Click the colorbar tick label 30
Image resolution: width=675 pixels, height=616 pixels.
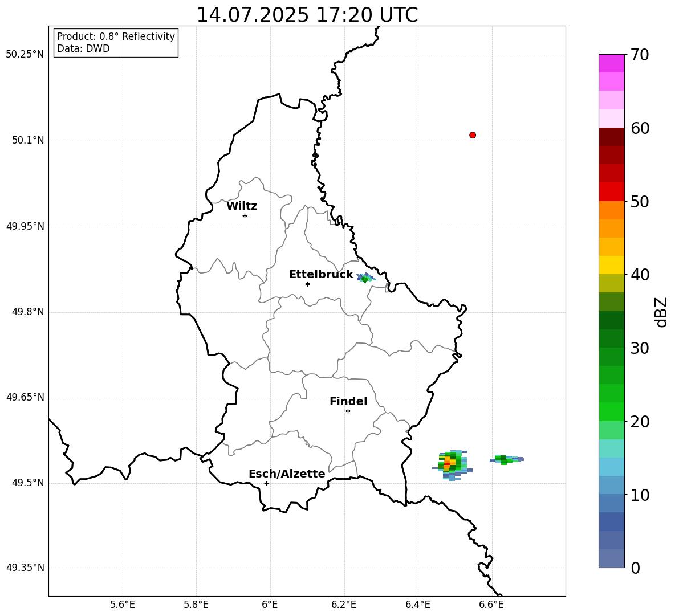coord(640,348)
